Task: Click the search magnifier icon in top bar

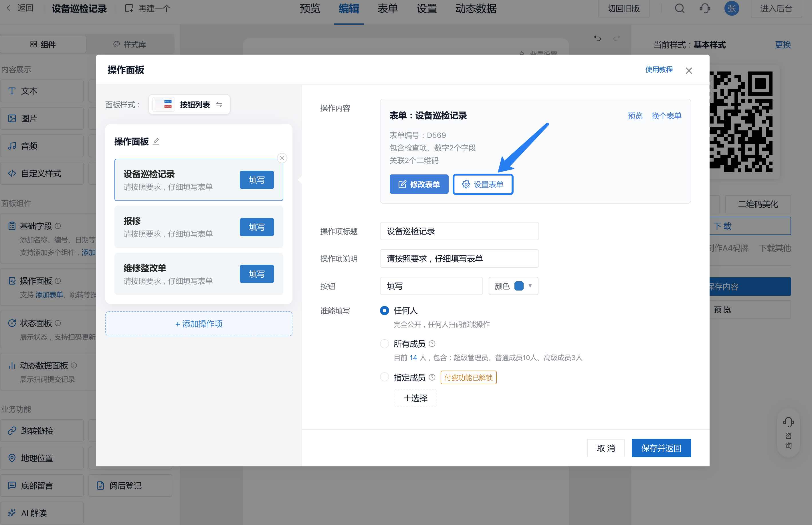Action: [x=680, y=8]
